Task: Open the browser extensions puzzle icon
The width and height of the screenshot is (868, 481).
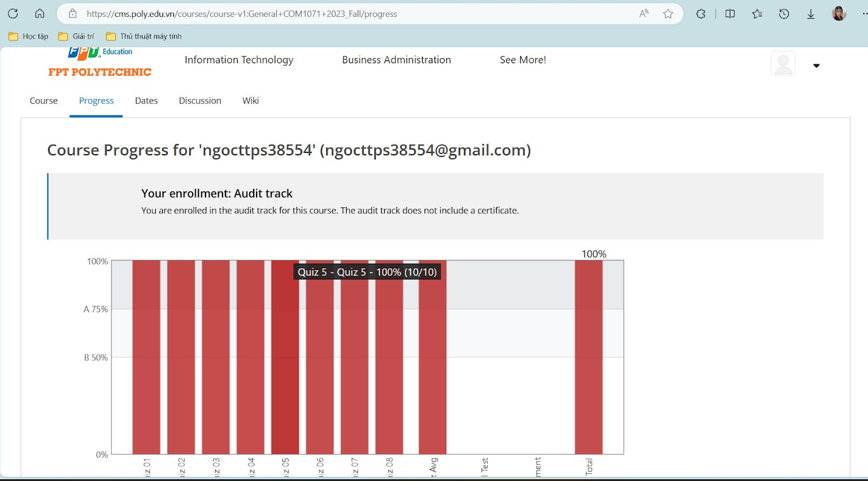Action: point(700,13)
